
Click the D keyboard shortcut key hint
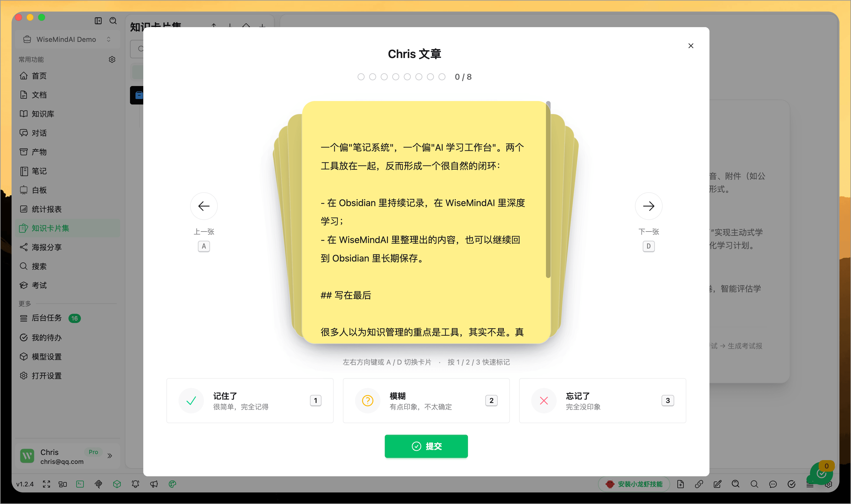tap(649, 246)
